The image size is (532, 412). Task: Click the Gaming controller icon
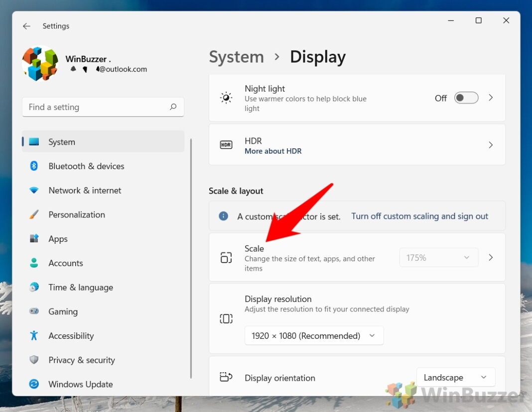coord(34,311)
